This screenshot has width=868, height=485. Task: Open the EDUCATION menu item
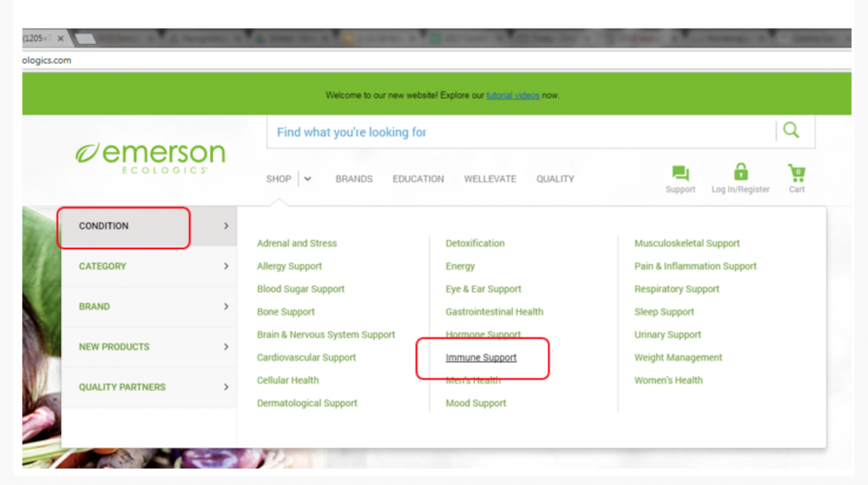click(418, 179)
